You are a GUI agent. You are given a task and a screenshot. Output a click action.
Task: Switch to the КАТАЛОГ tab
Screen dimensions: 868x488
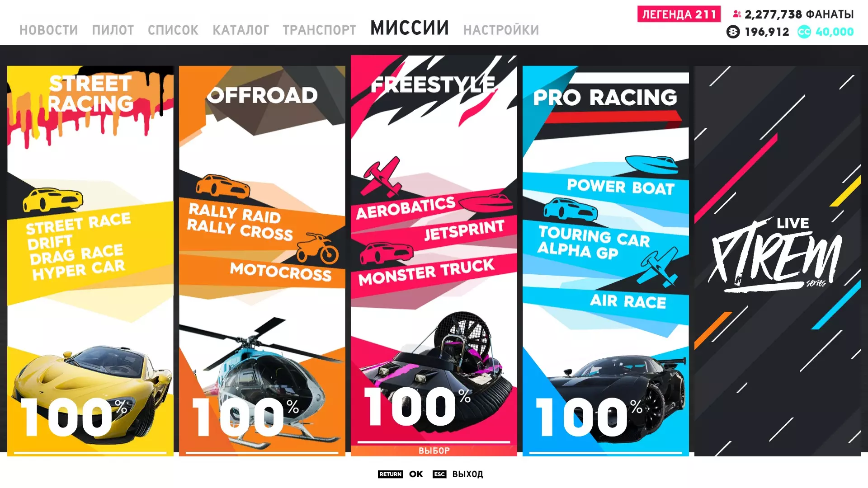coord(241,30)
